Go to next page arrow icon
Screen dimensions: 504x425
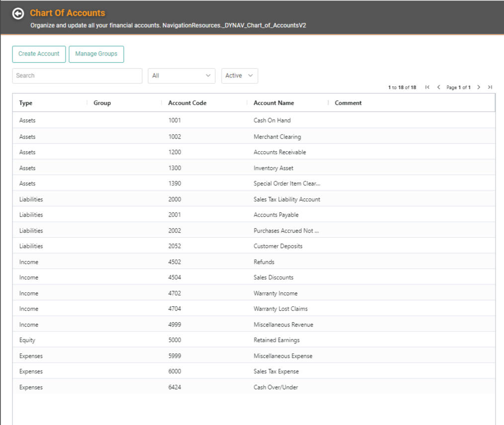(479, 87)
